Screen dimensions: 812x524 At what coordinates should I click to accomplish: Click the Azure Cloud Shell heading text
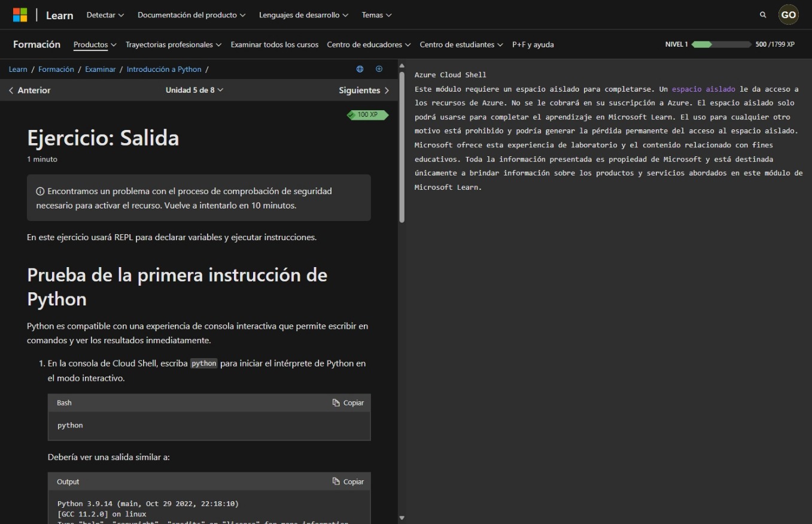coord(451,75)
